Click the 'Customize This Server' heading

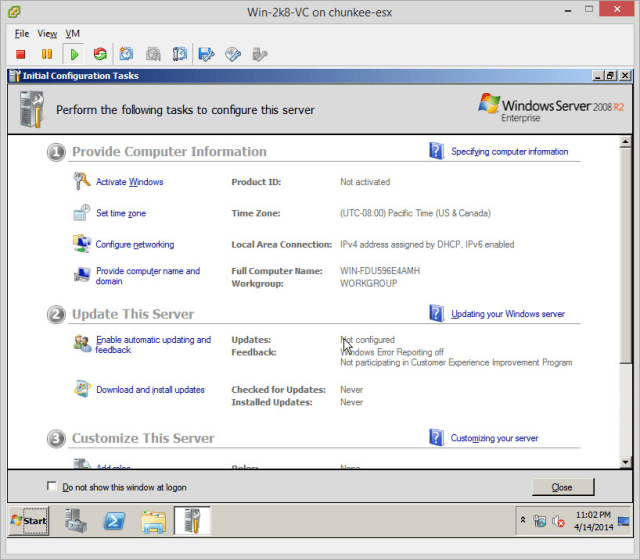[143, 438]
